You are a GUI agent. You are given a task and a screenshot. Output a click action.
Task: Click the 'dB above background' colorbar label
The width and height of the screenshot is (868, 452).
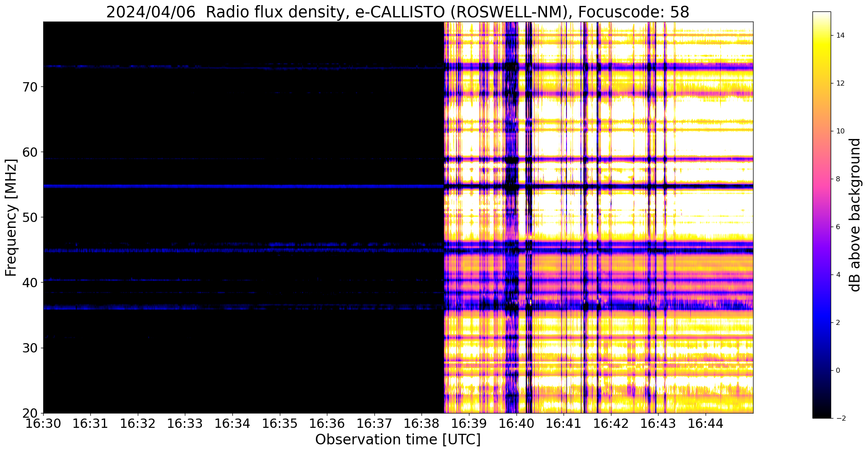[x=855, y=215]
